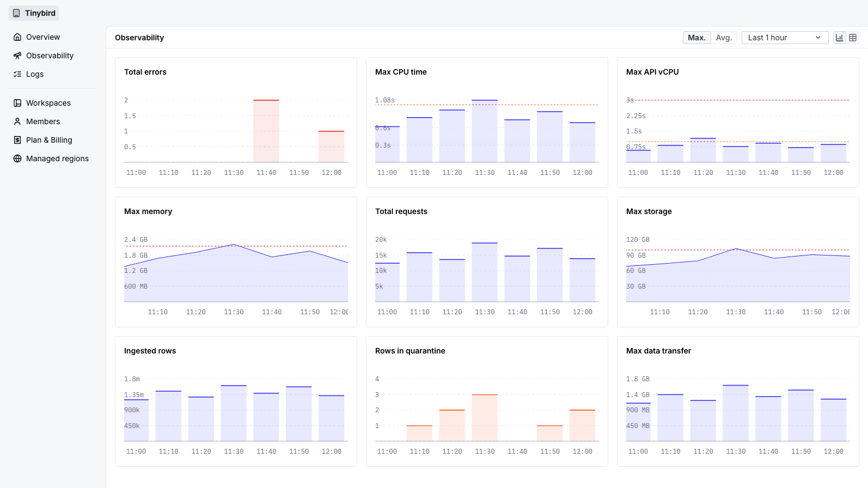868x488 pixels.
Task: Click the 11:30 peak in Max storage chart
Action: point(736,249)
